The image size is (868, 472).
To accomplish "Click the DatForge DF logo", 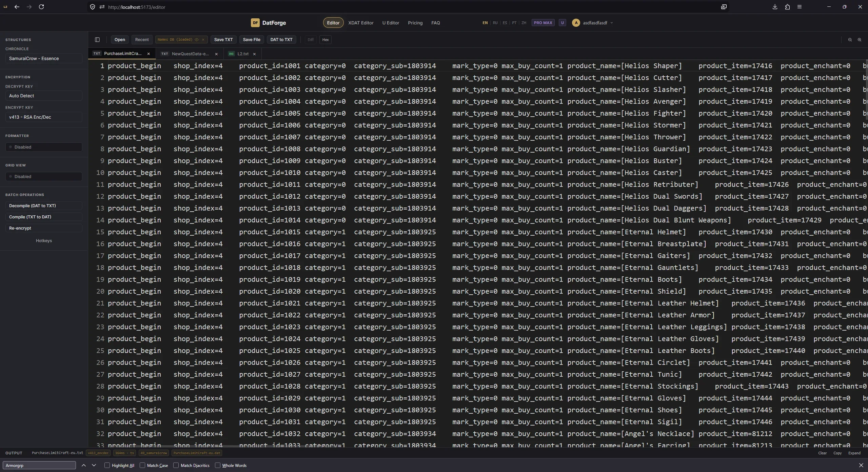I will 255,23.
